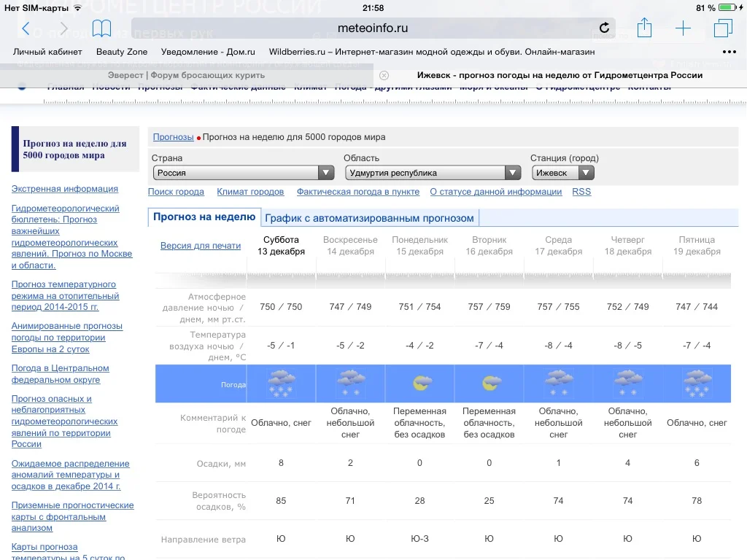Navigate forward with the right arrow
Viewport: 747px width, 560px height.
click(x=63, y=28)
